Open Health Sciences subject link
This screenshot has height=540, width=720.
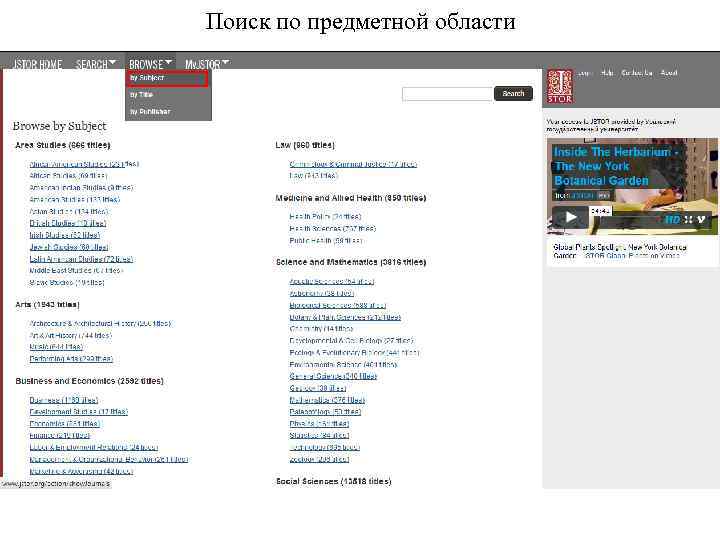[x=332, y=228]
